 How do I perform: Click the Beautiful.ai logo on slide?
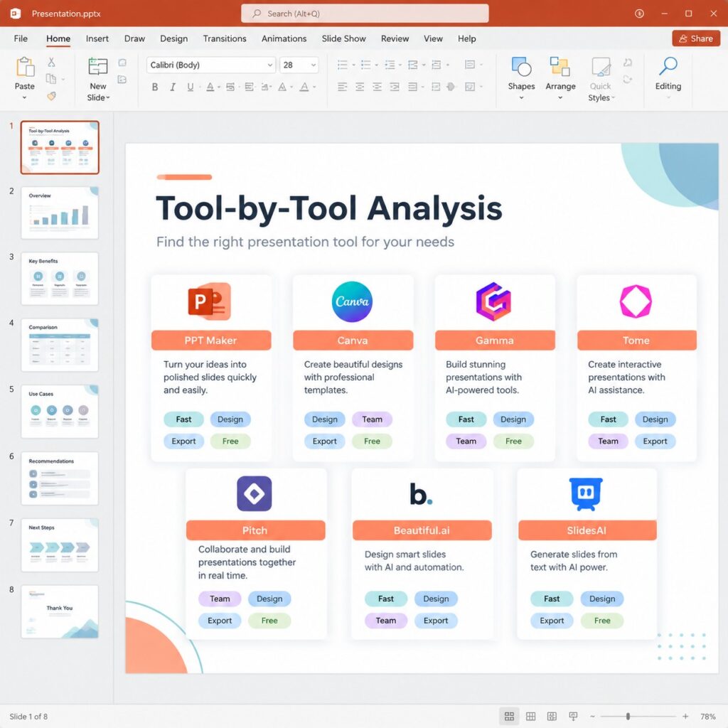(x=421, y=494)
